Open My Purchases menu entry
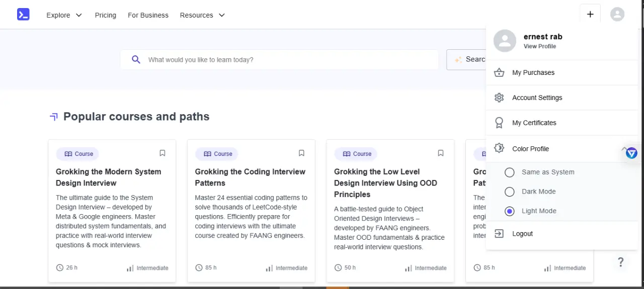The image size is (644, 289). tap(562, 72)
